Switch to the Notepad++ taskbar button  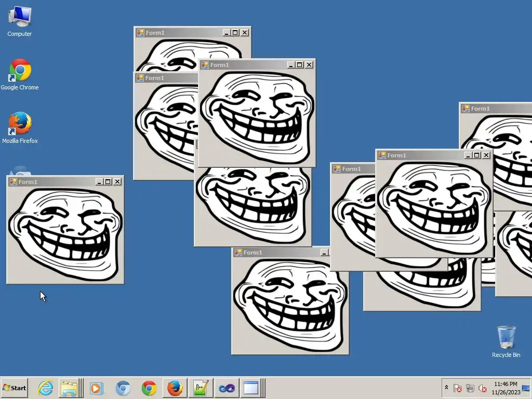coord(201,388)
